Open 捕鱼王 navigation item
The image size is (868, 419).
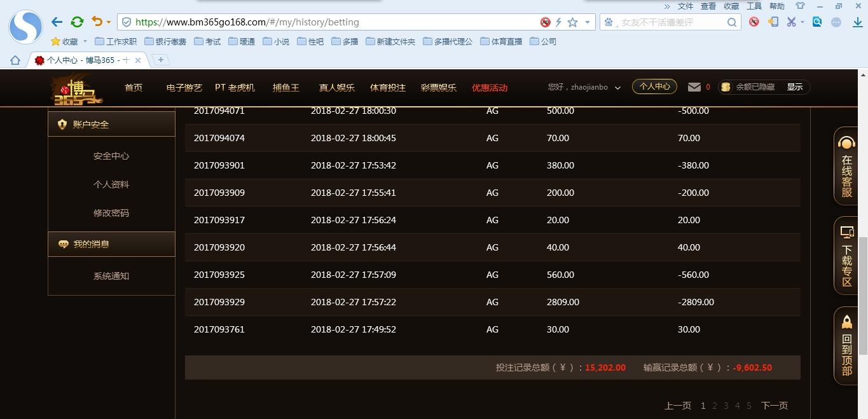pos(286,88)
